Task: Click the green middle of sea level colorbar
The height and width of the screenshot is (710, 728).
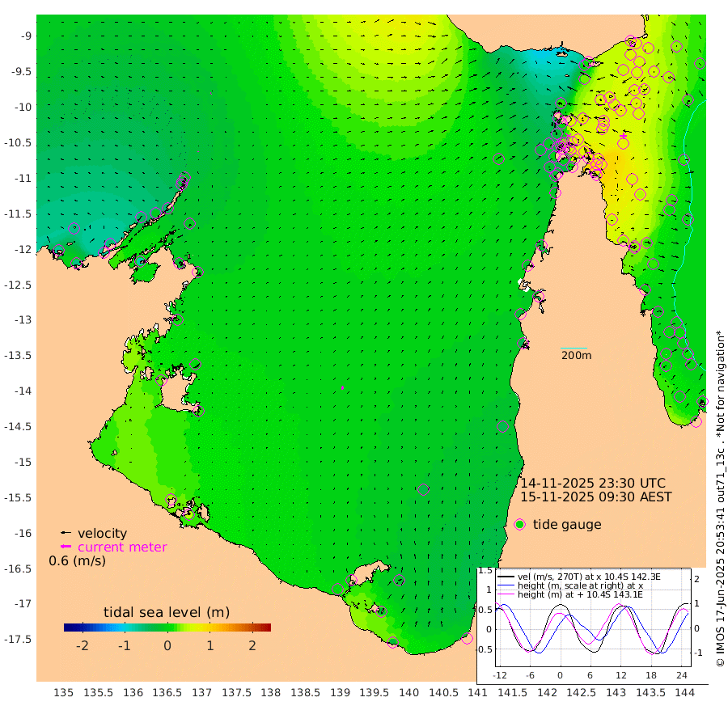Action: pos(167,628)
